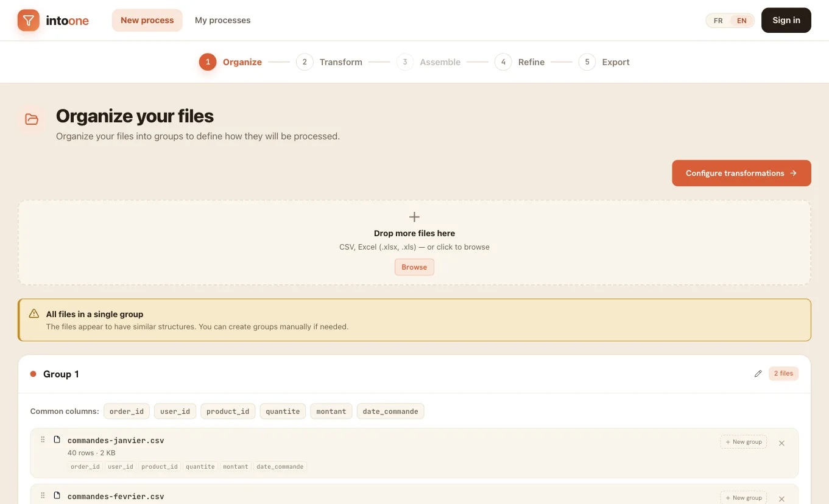This screenshot has height=504, width=829.
Task: Click the user_id common column tag
Action: coord(175,411)
